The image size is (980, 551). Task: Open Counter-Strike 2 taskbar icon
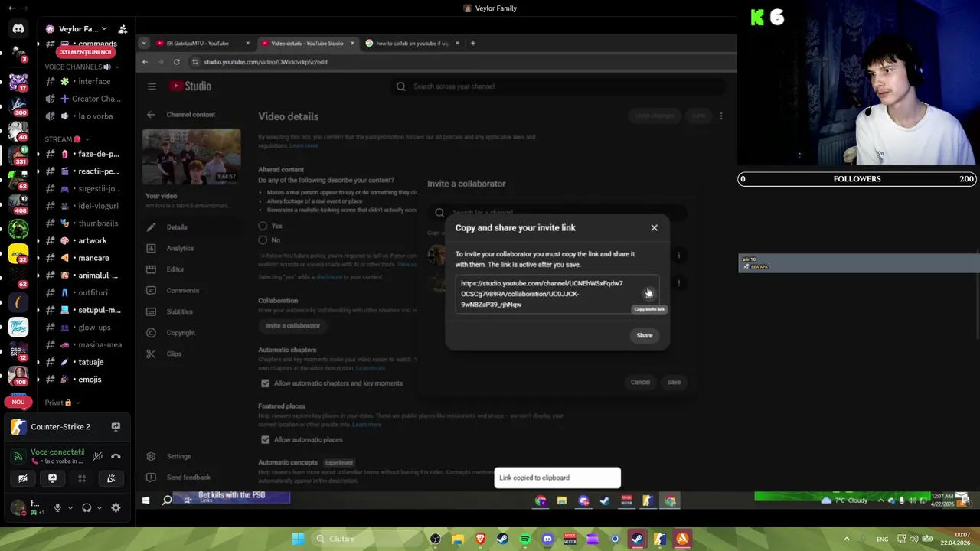(x=659, y=539)
